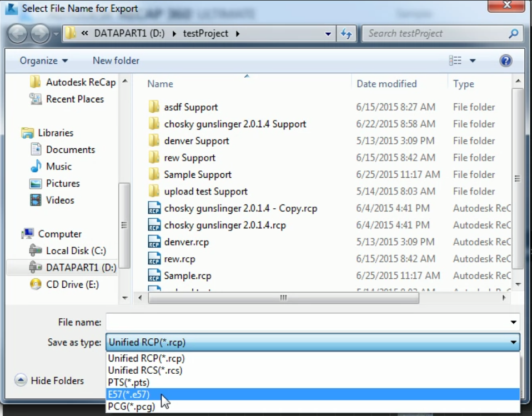Expand the File name history dropdown
The image size is (532, 416).
point(513,322)
